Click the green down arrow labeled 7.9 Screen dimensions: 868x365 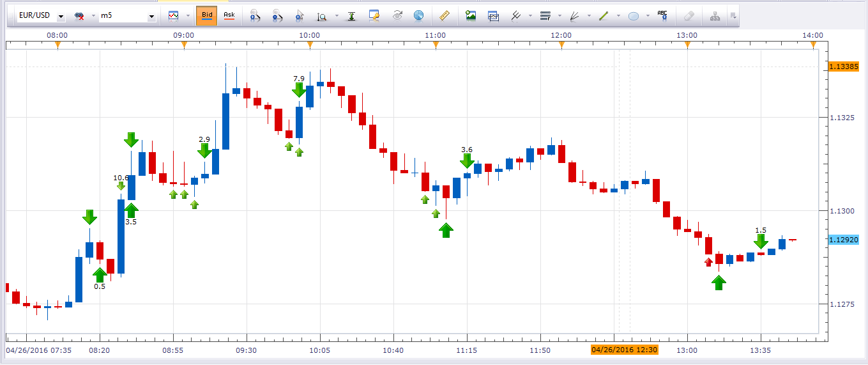point(299,90)
